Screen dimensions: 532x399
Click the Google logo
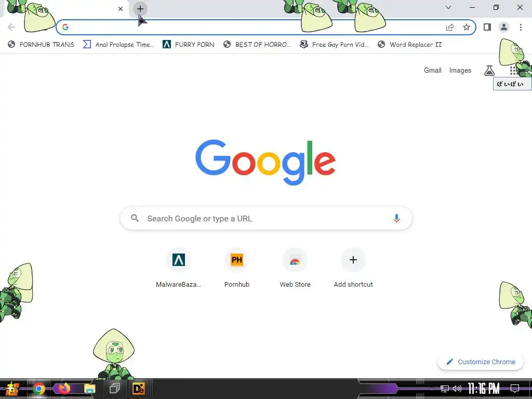tap(265, 162)
